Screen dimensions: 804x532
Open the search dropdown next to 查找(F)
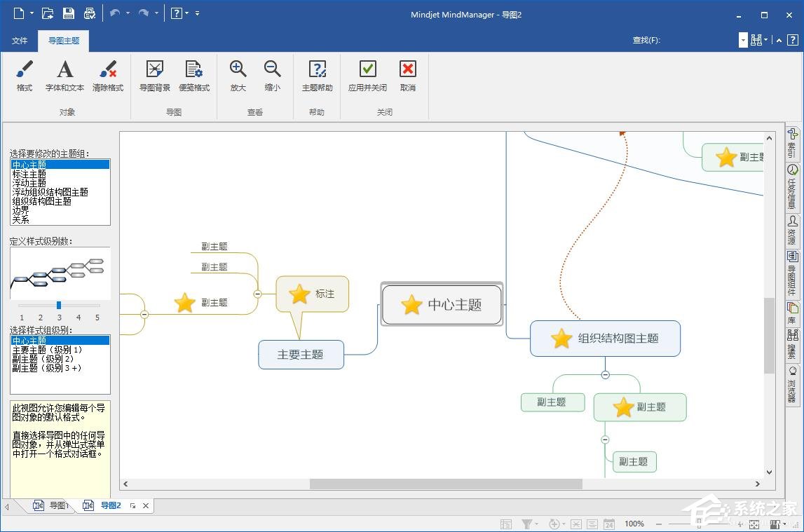point(742,40)
